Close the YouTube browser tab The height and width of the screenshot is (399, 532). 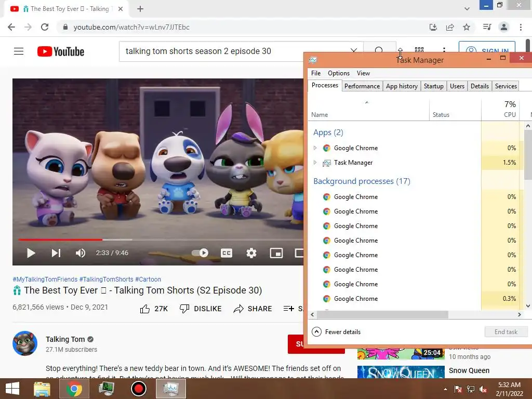(x=121, y=9)
